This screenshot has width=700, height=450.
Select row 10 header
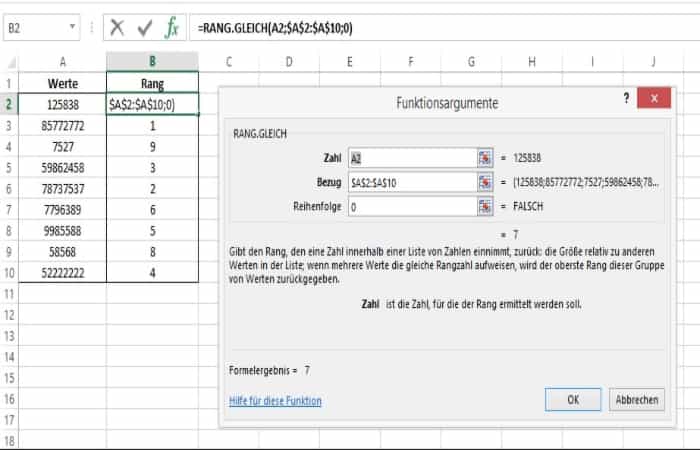click(x=9, y=273)
